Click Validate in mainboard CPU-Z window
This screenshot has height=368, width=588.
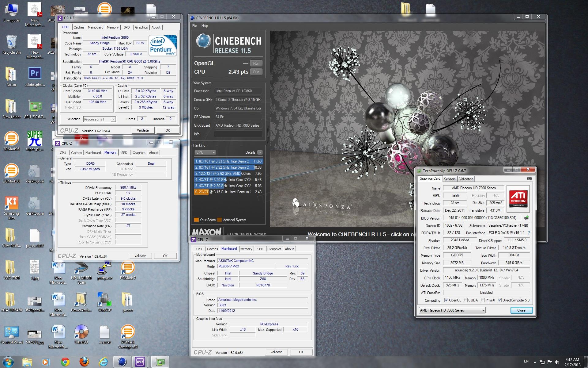click(x=276, y=352)
